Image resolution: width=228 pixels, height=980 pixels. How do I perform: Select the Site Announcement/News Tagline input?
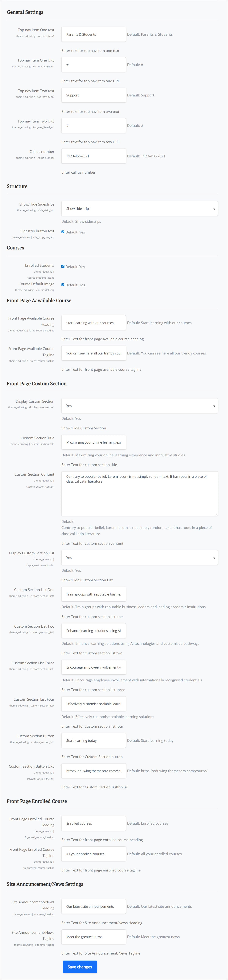point(93,936)
